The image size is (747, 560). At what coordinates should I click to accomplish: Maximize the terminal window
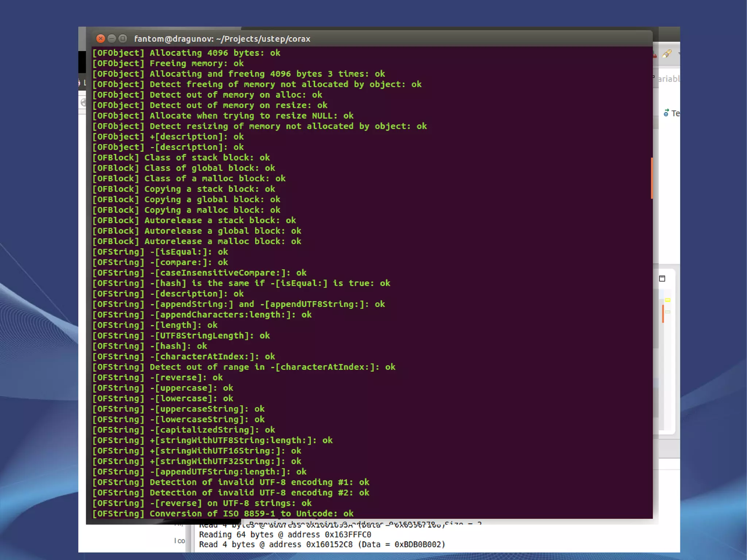coord(123,39)
